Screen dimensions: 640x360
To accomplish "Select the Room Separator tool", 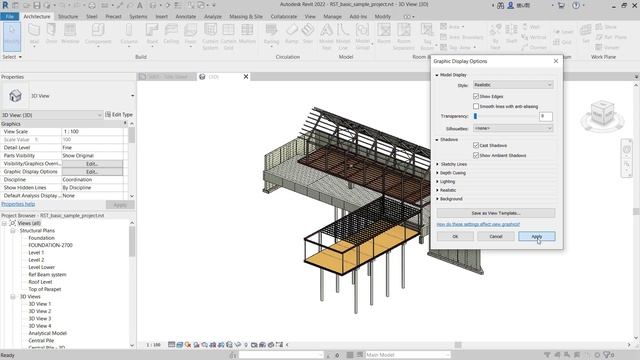I will pos(404,36).
